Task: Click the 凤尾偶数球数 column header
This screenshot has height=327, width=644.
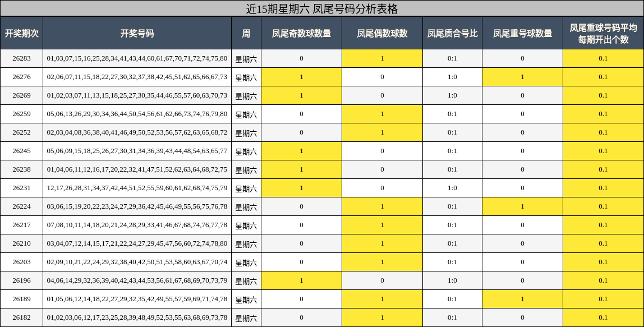Action: (382, 33)
